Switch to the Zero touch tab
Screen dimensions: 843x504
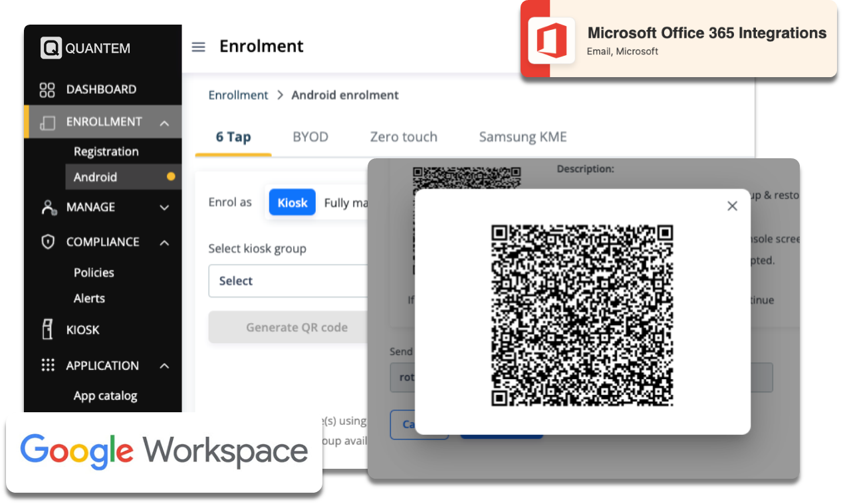403,137
